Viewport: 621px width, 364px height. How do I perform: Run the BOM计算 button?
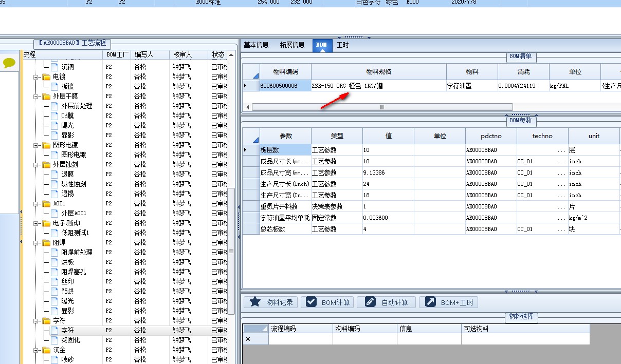[x=327, y=302]
